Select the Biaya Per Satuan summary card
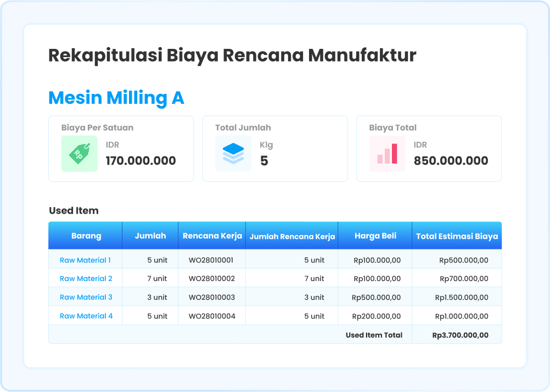This screenshot has height=392, width=550. [x=121, y=148]
